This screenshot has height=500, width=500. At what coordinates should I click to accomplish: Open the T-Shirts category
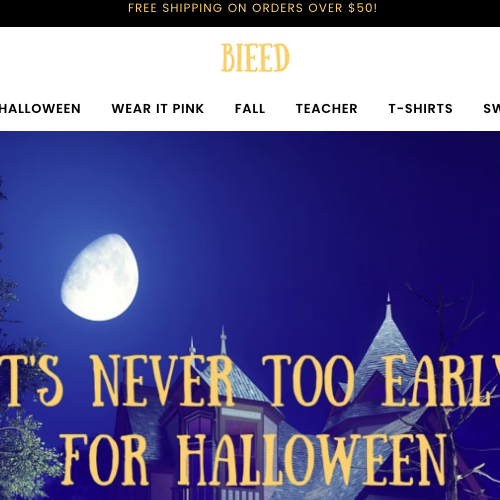point(421,109)
